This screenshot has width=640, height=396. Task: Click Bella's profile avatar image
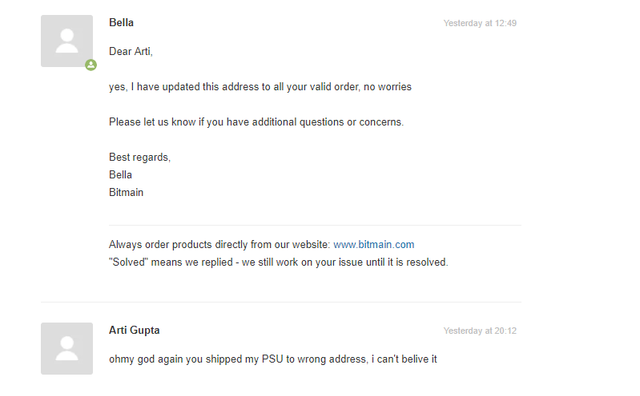pos(67,41)
